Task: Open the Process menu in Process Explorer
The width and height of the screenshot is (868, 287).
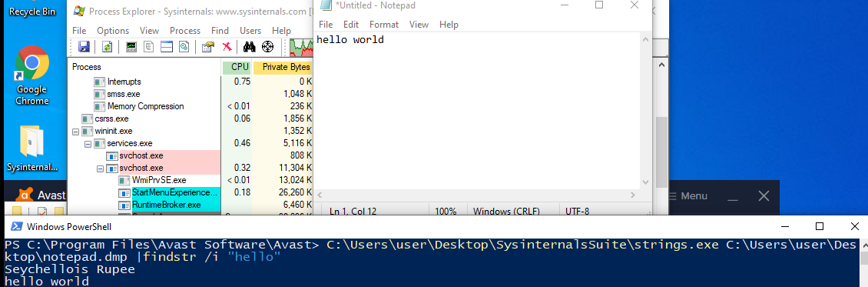Action: pyautogui.click(x=185, y=31)
